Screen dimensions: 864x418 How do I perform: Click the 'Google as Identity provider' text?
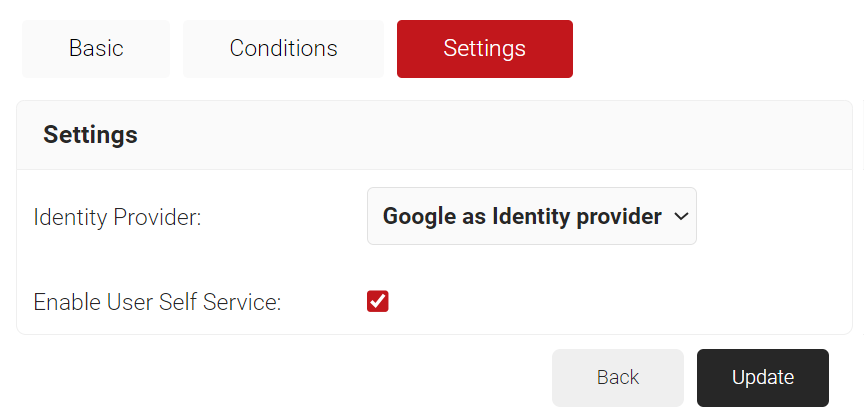[522, 216]
